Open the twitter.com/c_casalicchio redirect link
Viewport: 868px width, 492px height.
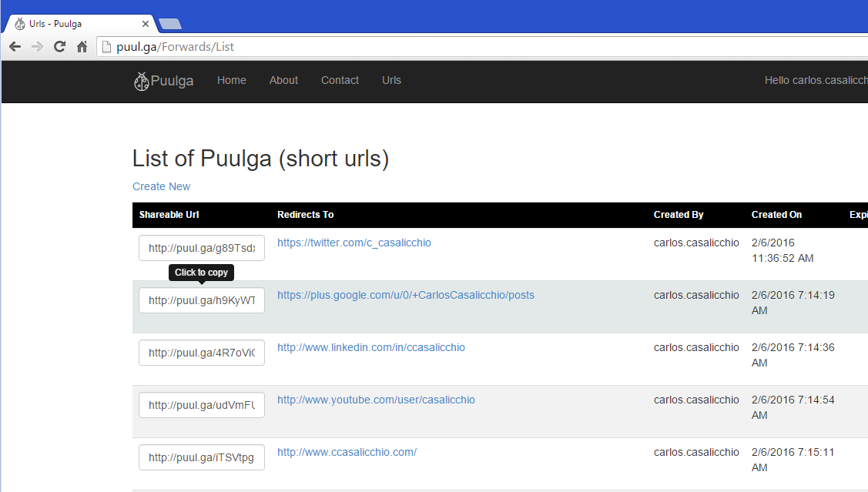(354, 243)
